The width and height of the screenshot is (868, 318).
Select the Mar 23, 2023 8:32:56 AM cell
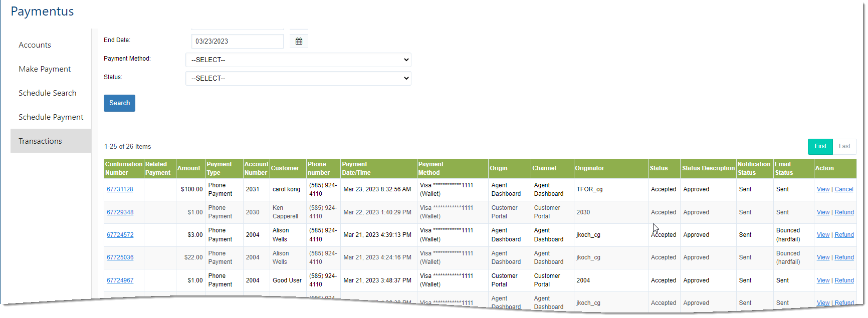click(377, 189)
